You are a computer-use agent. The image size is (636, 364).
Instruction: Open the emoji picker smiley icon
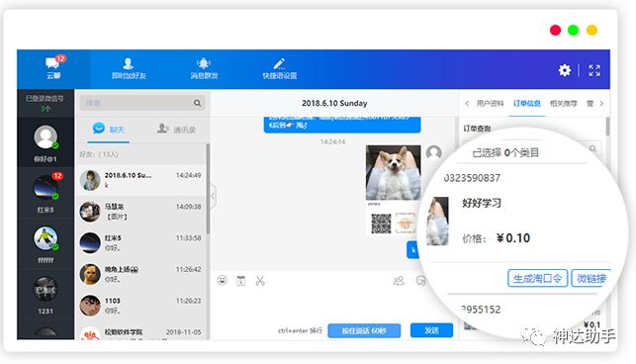222,280
